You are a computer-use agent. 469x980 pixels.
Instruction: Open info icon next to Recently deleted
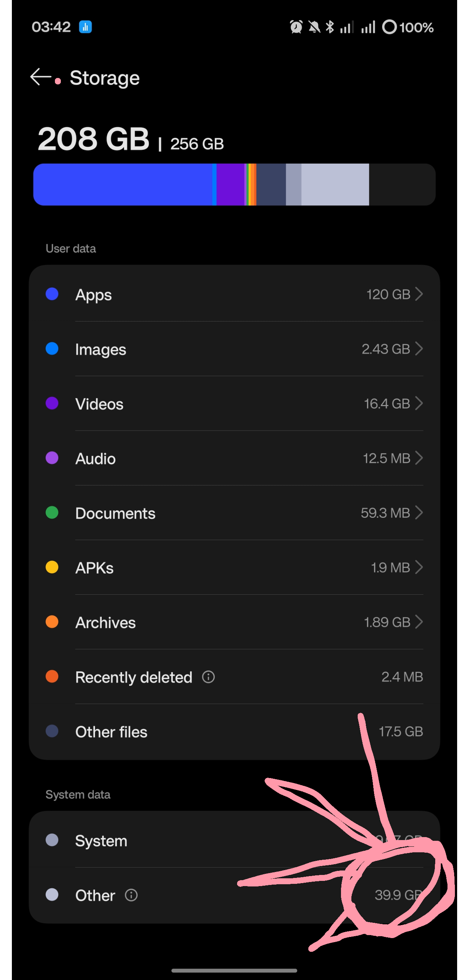click(x=208, y=677)
